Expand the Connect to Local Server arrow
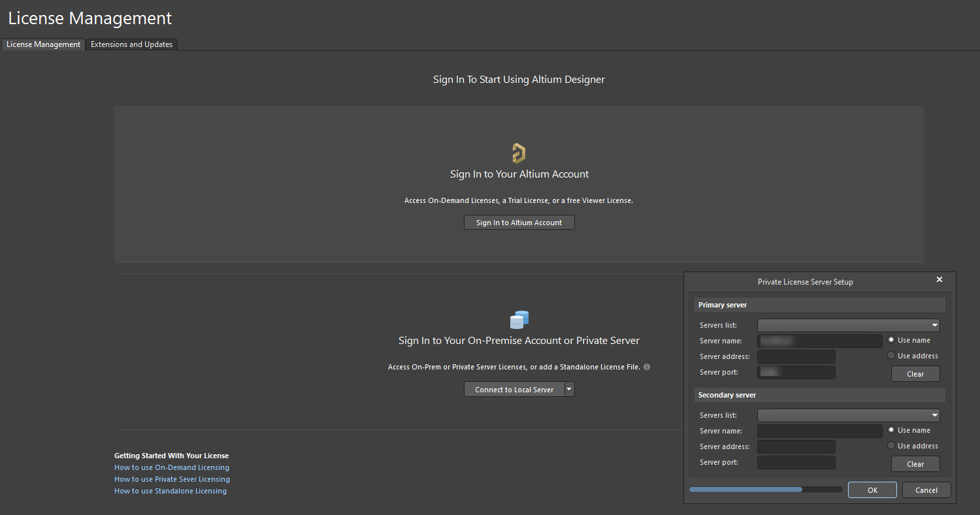980x515 pixels. [x=569, y=390]
